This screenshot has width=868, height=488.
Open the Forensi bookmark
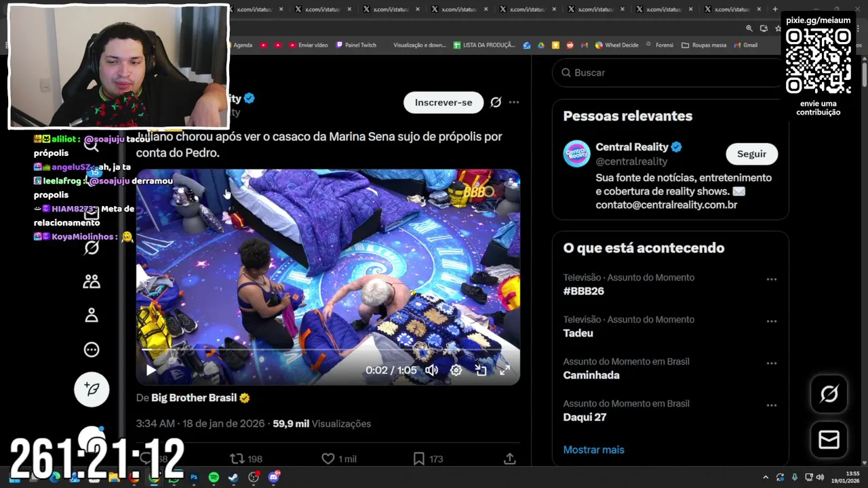point(659,45)
